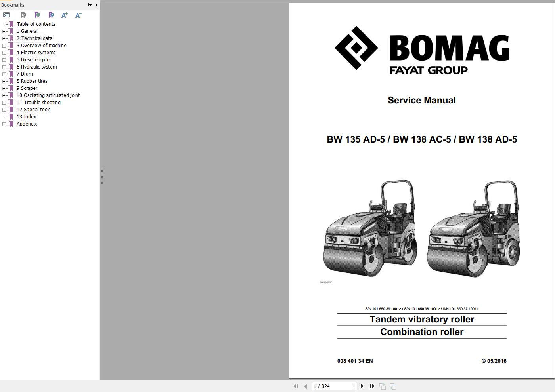Viewport: 555px width, 392px height.
Task: Click the Combination roller text
Action: click(x=422, y=332)
